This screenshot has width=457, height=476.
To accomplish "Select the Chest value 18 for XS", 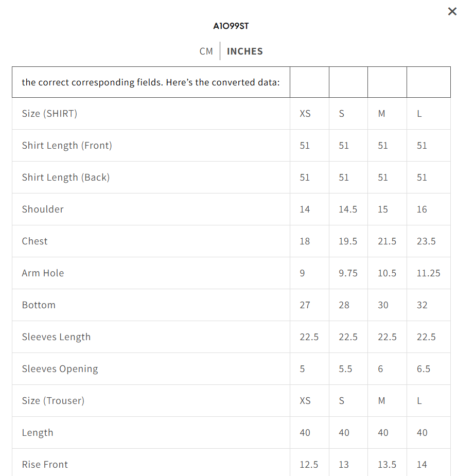I will (x=305, y=241).
